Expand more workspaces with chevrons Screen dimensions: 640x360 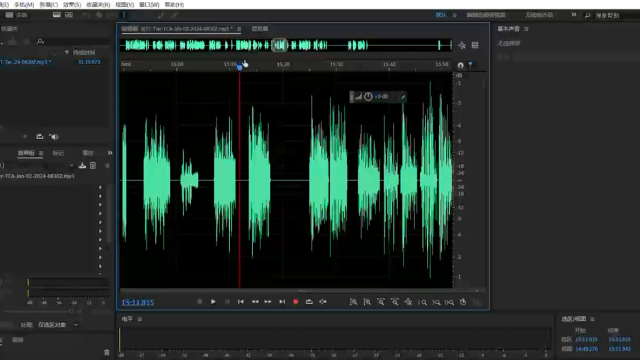(573, 15)
